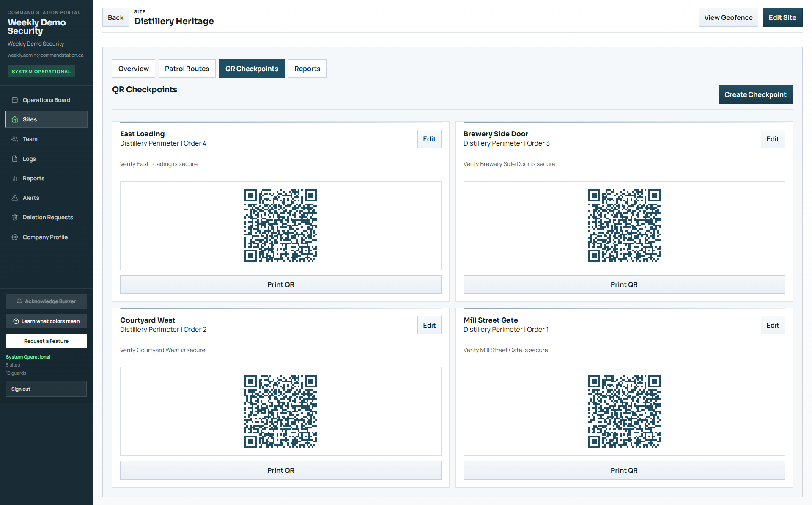Click the East Loading QR code image

(x=281, y=226)
